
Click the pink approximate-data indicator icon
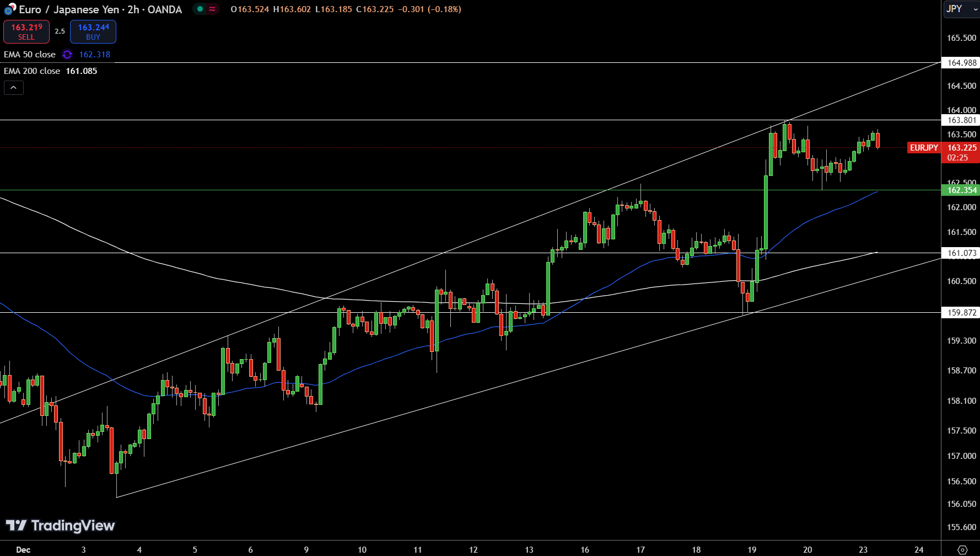[212, 9]
